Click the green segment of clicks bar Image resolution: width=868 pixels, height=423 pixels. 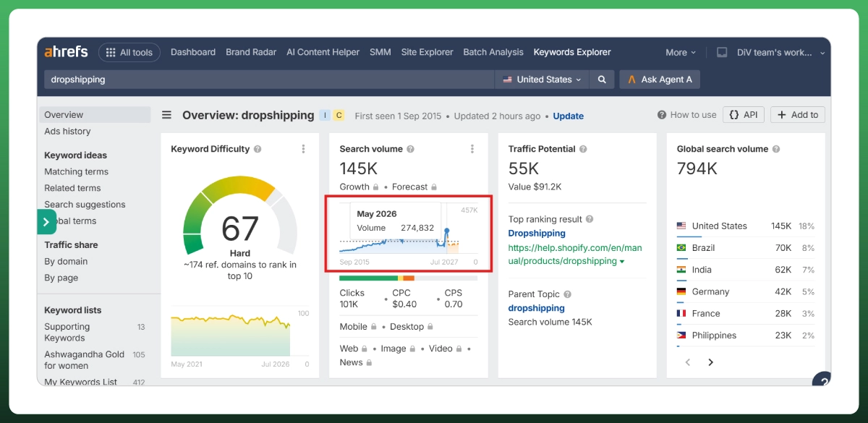(x=368, y=278)
